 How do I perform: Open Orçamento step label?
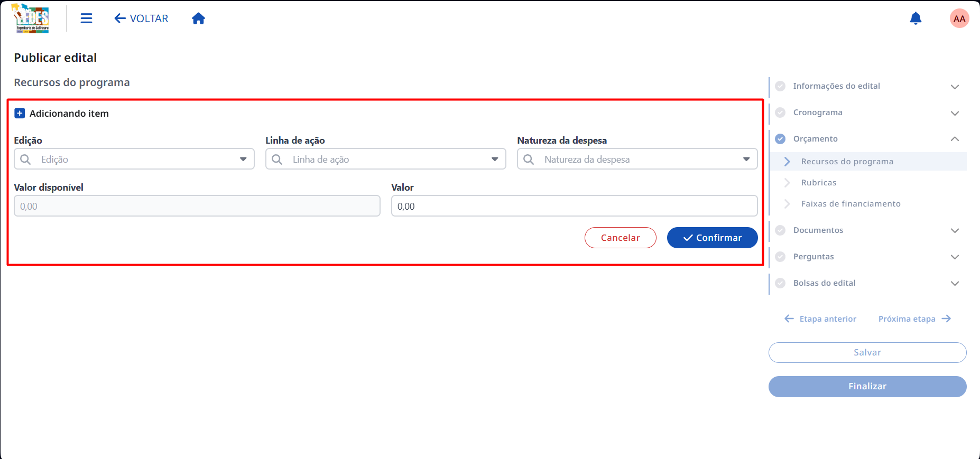coord(815,139)
